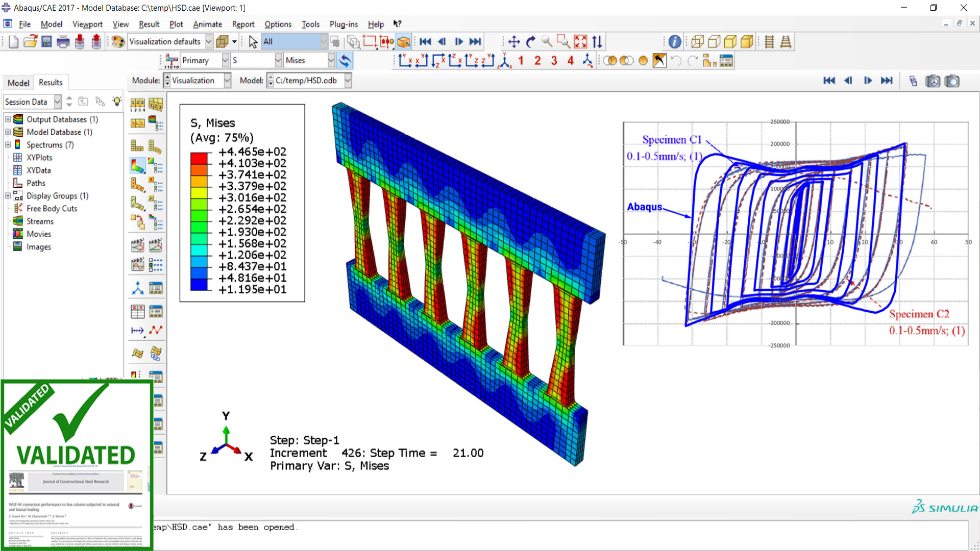This screenshot has width=980, height=551.
Task: Open the Animate menu
Action: pyautogui.click(x=207, y=24)
